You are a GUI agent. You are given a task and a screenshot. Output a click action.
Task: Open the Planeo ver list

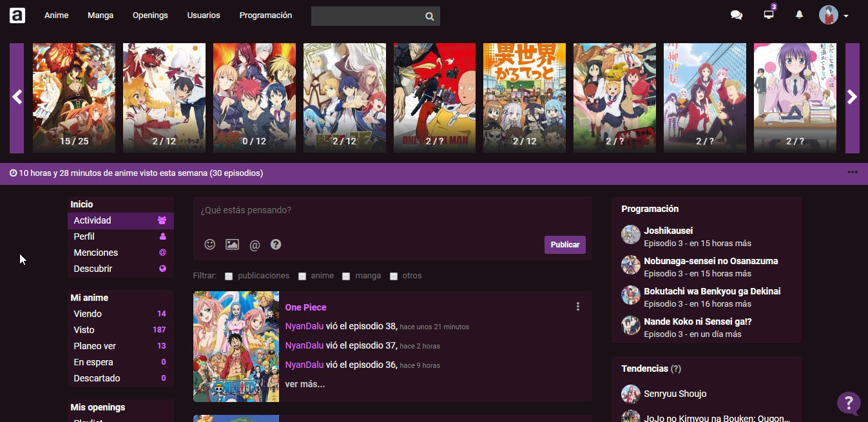tap(121, 346)
